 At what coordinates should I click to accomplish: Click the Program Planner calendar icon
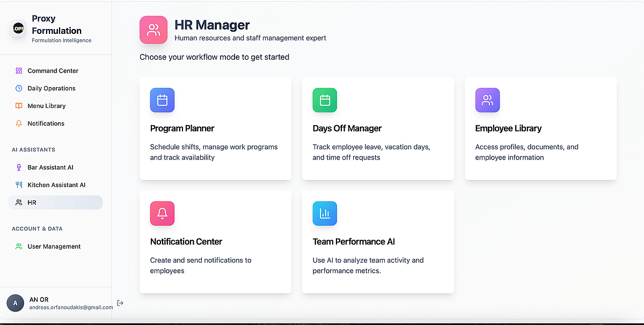(162, 100)
